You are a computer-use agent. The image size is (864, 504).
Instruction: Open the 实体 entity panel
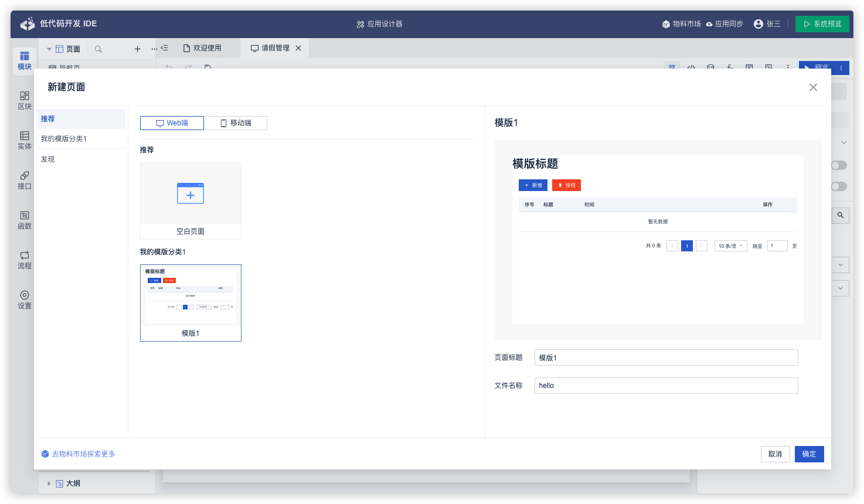coord(24,139)
